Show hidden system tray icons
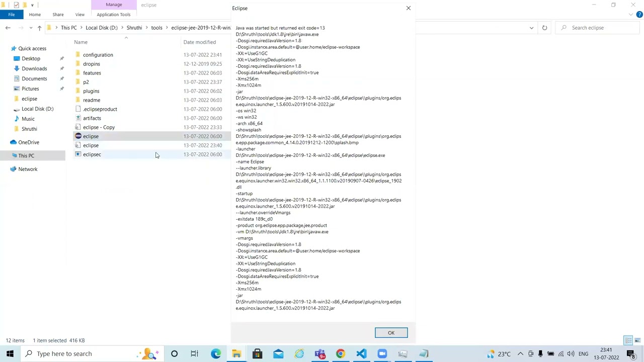Screen dimensions: 644x362 (x=520, y=353)
